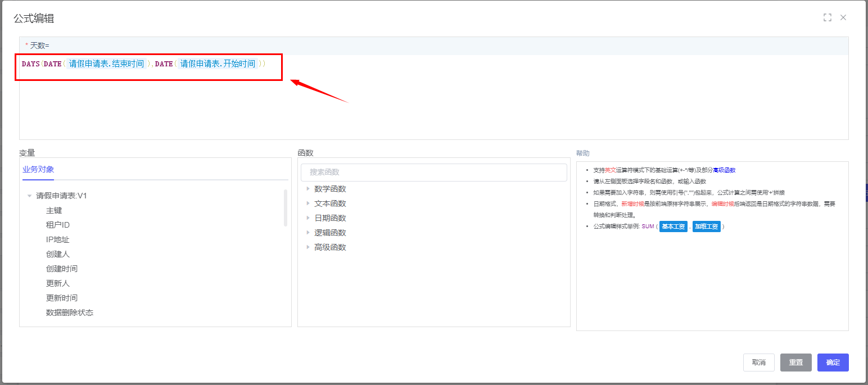Collapse the 请假申请表.V1 tree node
The width and height of the screenshot is (868, 385).
click(x=29, y=196)
